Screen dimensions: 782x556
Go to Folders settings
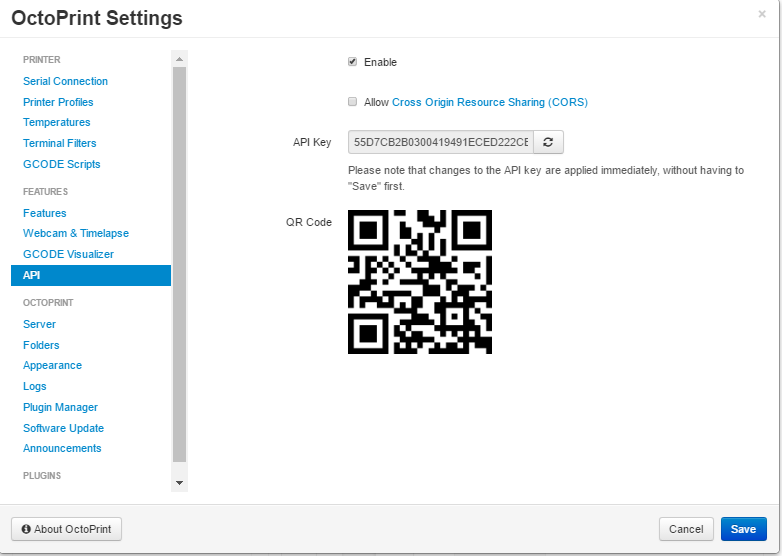41,345
